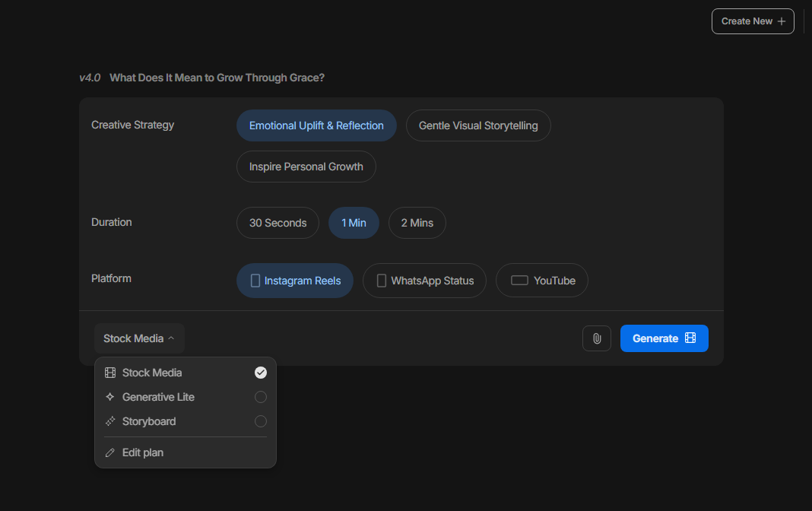Click the Create New button
812x511 pixels.
(x=753, y=21)
